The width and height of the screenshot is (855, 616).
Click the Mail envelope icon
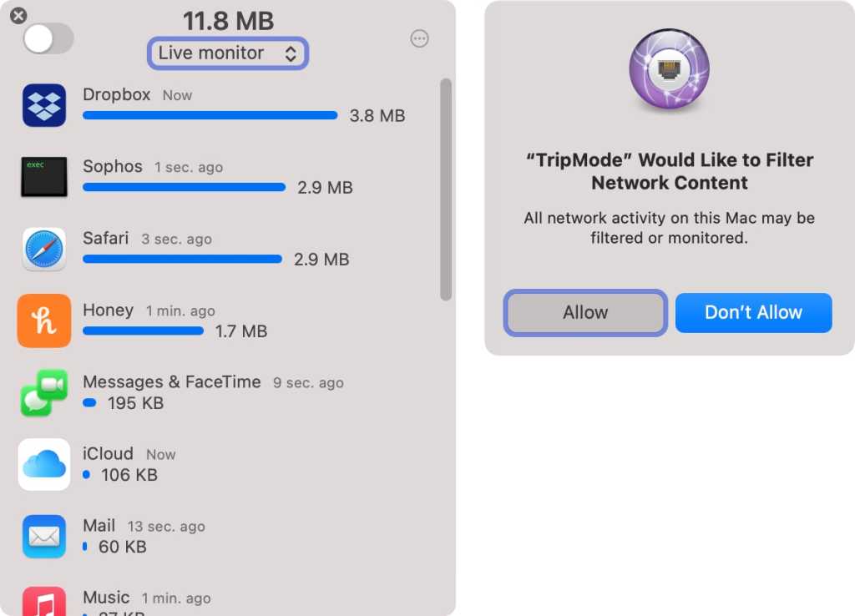[44, 537]
